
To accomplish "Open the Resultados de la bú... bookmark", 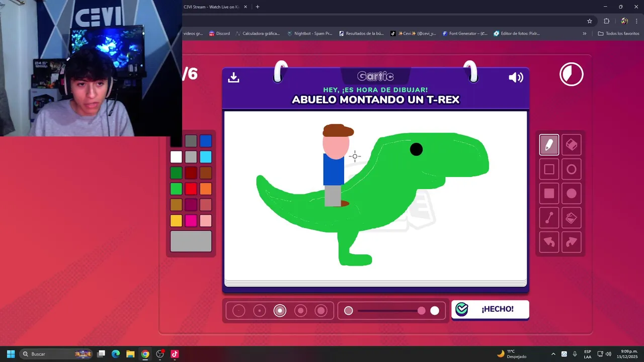I will click(361, 34).
